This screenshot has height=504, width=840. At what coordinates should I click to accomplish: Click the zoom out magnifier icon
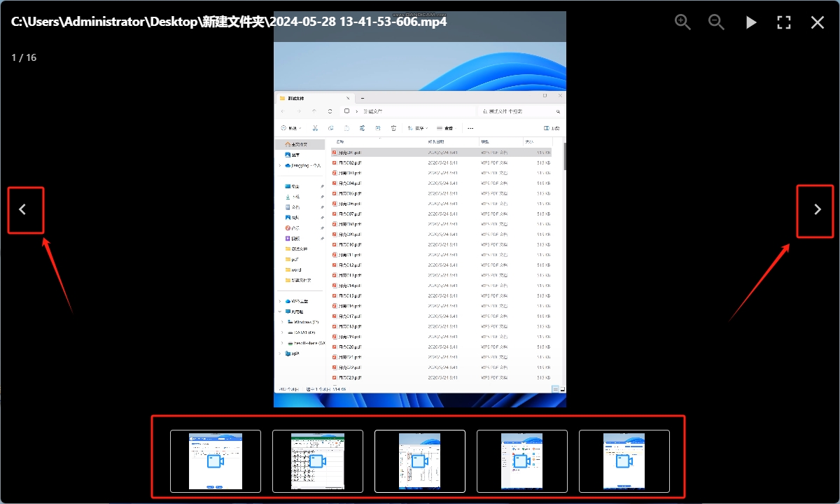point(716,22)
